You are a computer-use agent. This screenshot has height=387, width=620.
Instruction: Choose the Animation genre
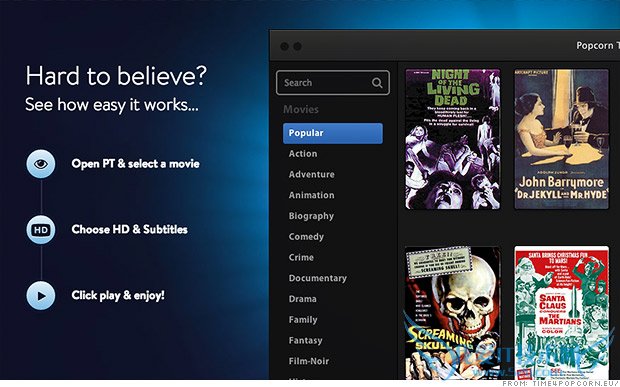point(312,195)
